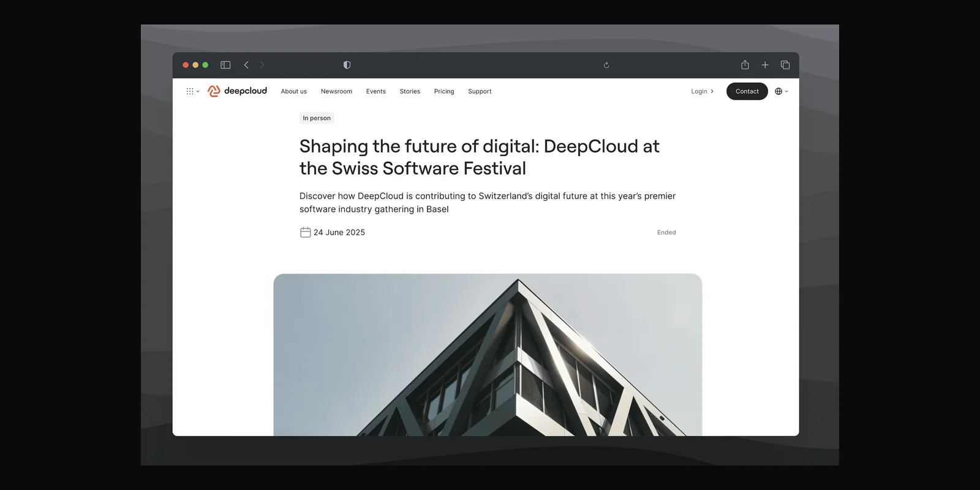Click the deepcloud logo

coord(238,91)
